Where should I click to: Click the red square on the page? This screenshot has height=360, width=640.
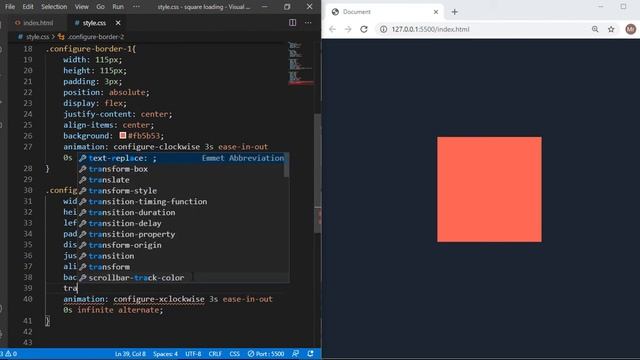489,189
